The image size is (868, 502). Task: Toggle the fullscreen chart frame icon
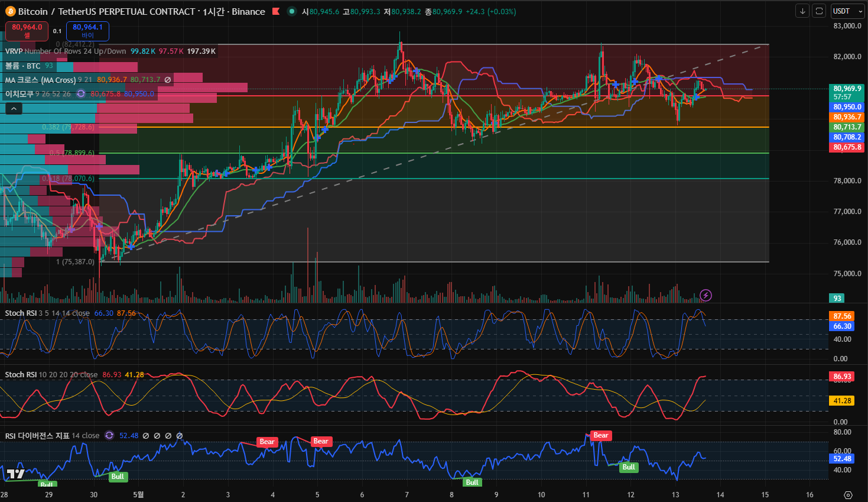click(x=819, y=11)
